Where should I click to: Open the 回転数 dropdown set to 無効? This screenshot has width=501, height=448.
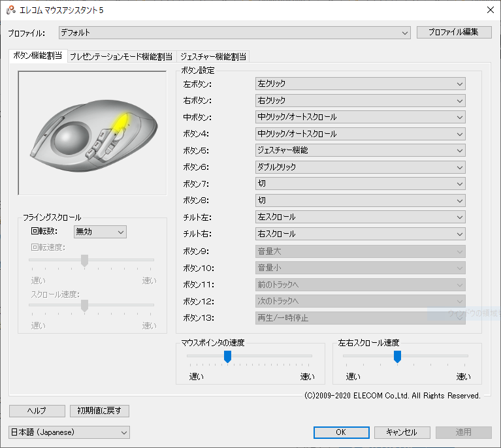pos(100,232)
